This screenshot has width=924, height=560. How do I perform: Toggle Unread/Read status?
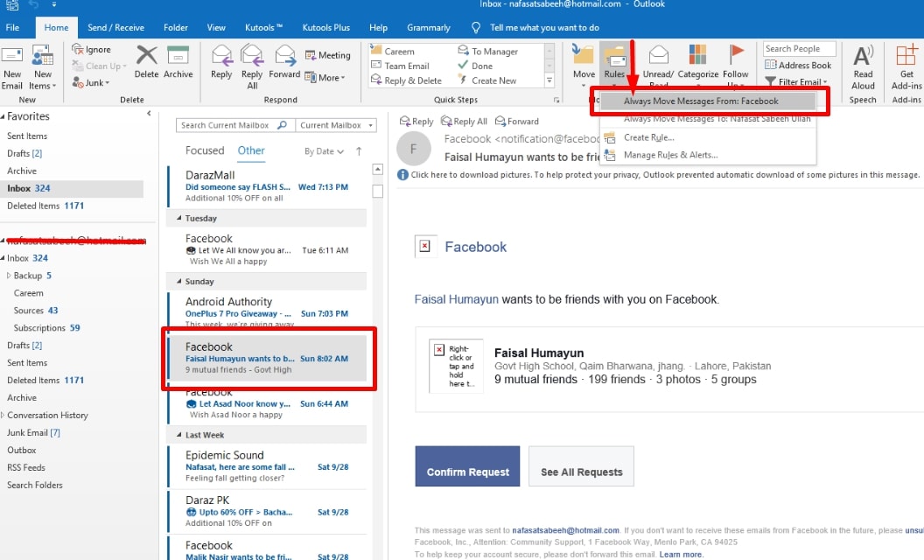click(x=658, y=64)
